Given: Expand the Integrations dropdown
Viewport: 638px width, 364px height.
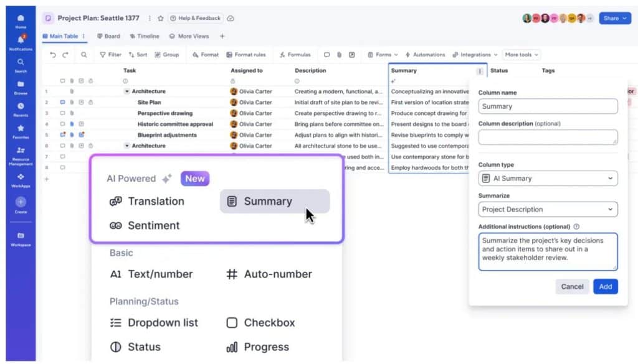Looking at the screenshot, I should tap(475, 54).
